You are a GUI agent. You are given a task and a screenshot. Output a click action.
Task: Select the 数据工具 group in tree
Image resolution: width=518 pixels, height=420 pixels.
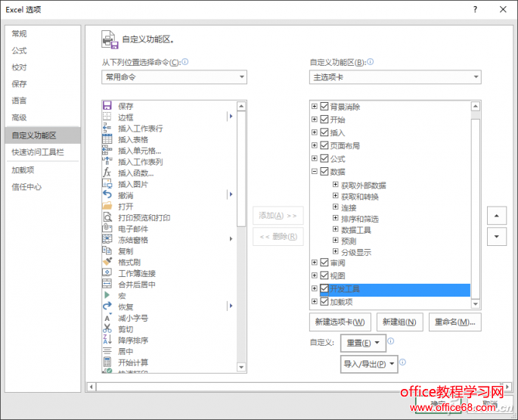pos(356,230)
